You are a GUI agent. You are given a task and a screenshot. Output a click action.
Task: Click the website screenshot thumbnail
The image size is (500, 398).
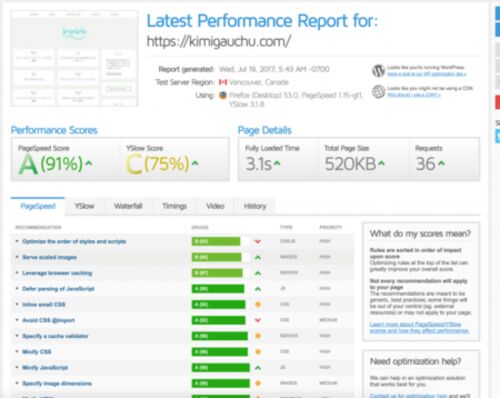[x=74, y=58]
